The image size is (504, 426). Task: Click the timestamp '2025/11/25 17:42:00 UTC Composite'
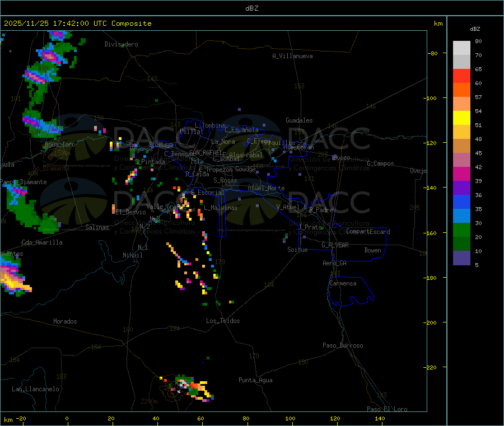pos(77,24)
